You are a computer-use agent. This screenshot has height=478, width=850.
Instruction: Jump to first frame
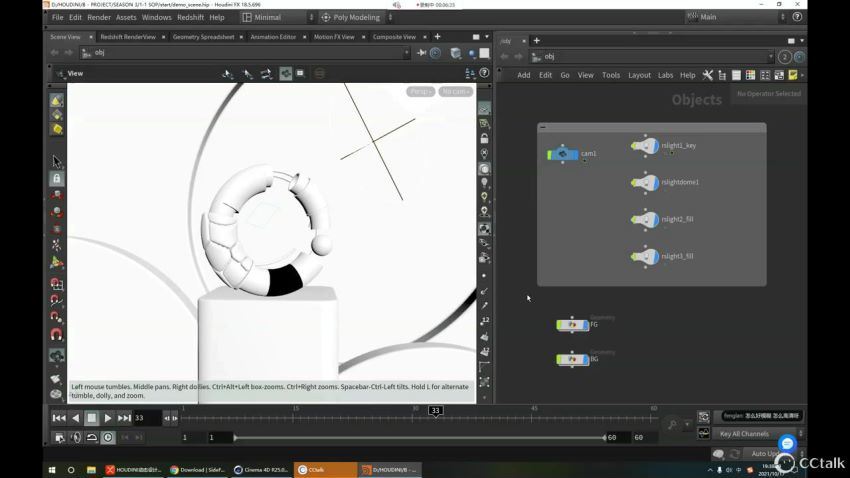tap(59, 418)
